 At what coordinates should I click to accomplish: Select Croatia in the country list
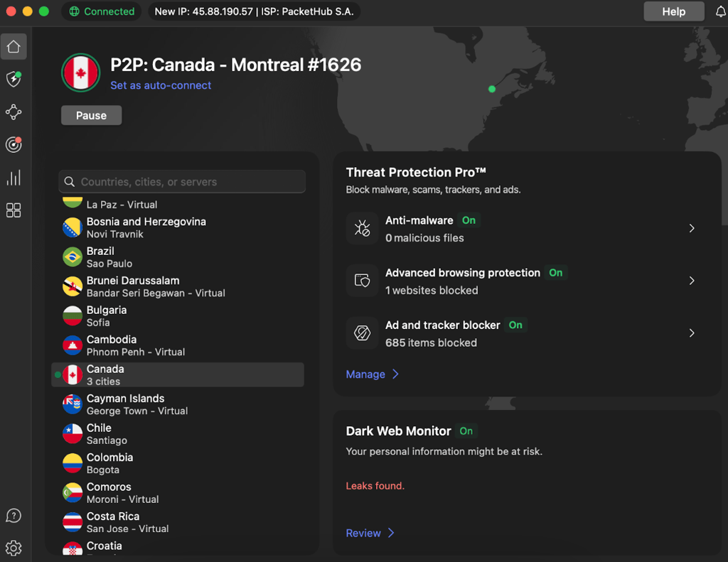[x=178, y=547]
